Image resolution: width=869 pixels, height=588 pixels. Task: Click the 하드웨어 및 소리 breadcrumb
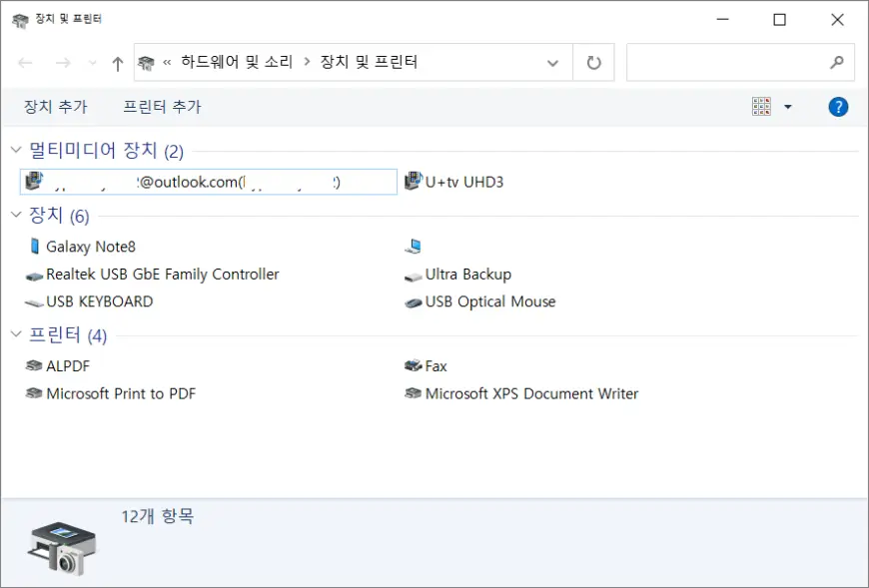(x=237, y=62)
